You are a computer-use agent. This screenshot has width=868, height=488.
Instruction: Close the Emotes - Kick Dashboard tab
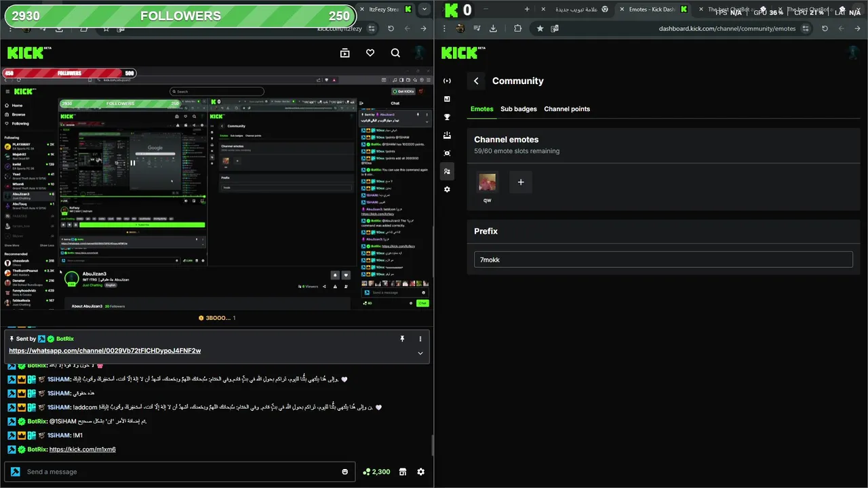point(620,9)
